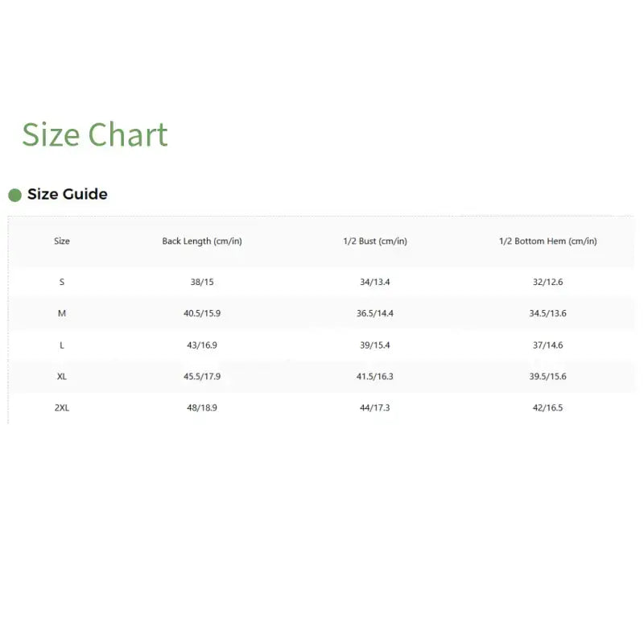Click the L size row label
Viewport: 644px width, 644px height.
point(62,345)
